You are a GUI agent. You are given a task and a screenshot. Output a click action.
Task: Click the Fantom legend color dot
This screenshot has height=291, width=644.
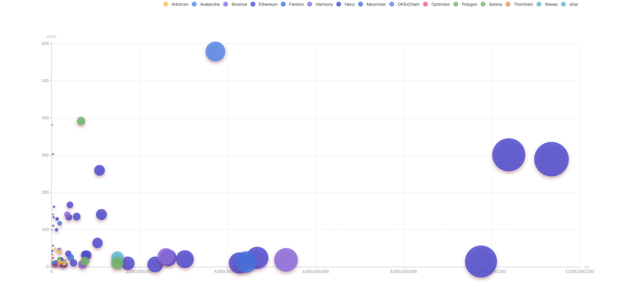tap(283, 4)
